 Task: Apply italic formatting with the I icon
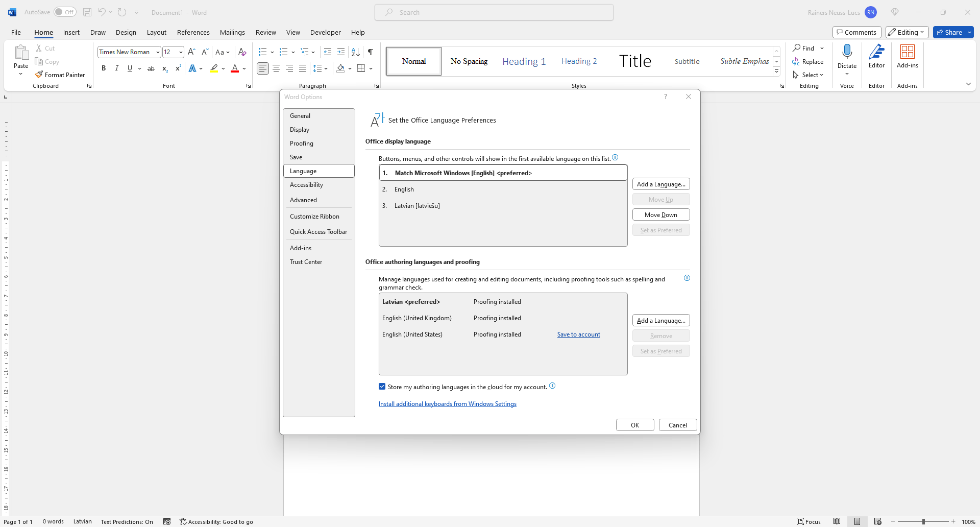[116, 68]
